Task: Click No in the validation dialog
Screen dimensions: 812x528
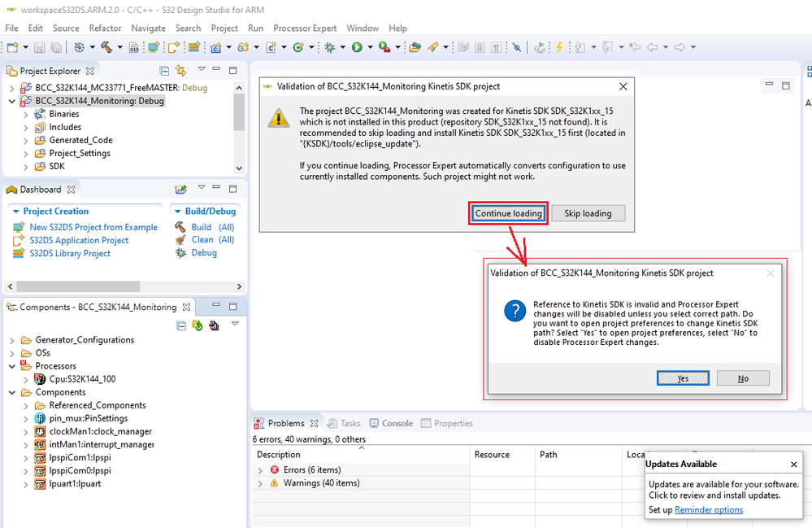Action: [743, 378]
